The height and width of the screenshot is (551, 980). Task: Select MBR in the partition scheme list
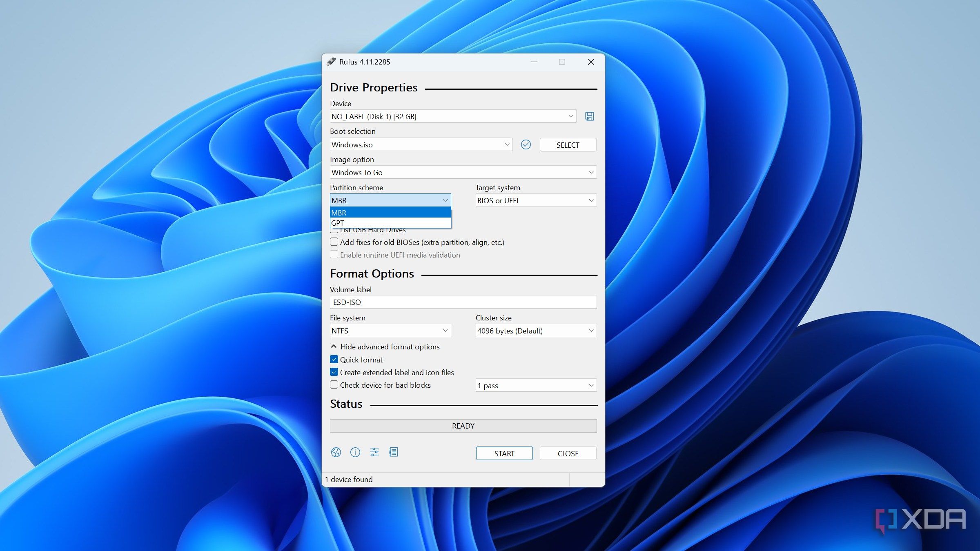tap(390, 213)
